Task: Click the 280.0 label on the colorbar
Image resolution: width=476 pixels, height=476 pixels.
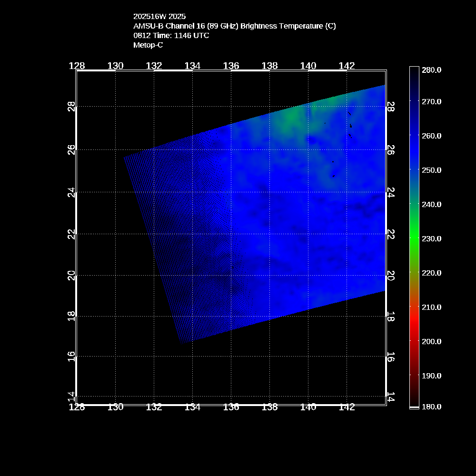Action: [x=432, y=70]
